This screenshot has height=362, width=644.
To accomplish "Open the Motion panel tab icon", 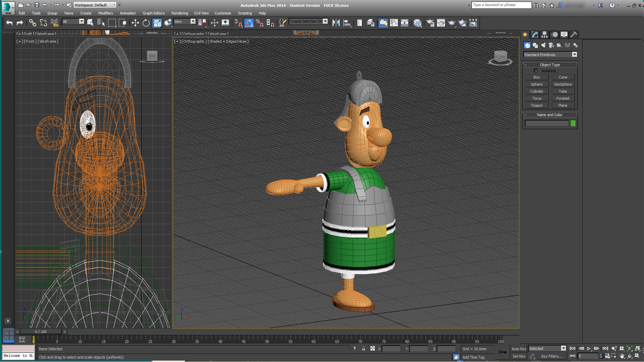I will [555, 35].
